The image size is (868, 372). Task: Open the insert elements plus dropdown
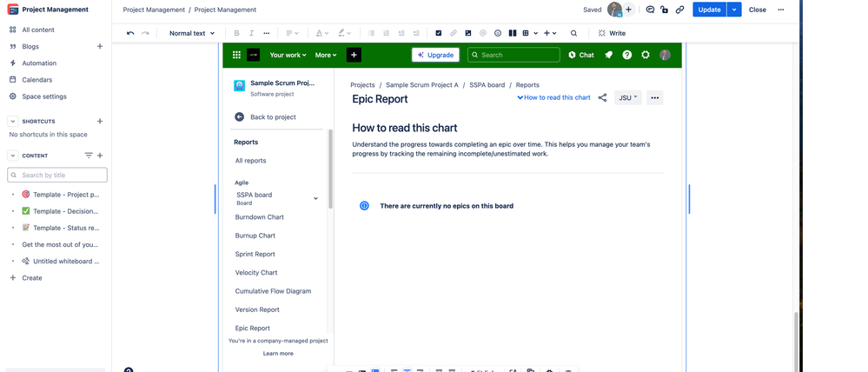coord(550,33)
